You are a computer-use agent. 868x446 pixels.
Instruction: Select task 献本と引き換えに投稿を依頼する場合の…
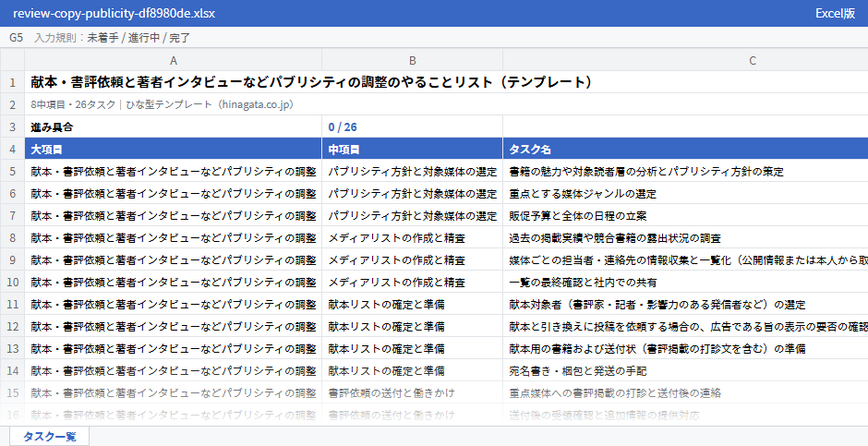pyautogui.click(x=685, y=326)
